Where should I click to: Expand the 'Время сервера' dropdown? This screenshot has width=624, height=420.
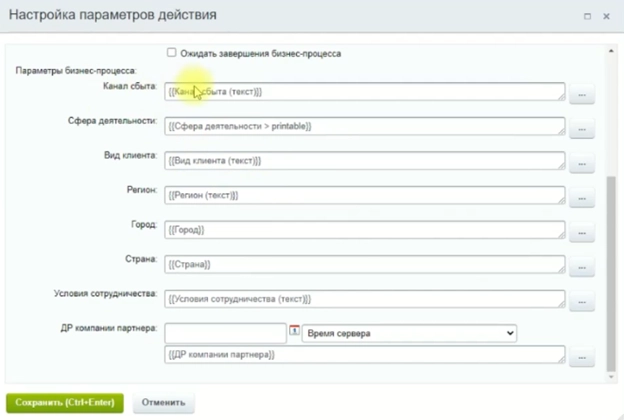click(409, 333)
